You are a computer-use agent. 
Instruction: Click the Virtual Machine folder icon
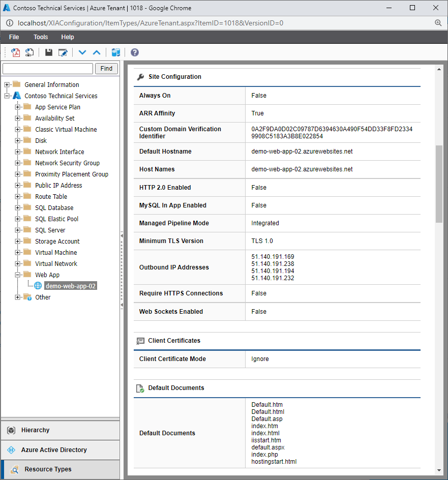click(x=27, y=252)
